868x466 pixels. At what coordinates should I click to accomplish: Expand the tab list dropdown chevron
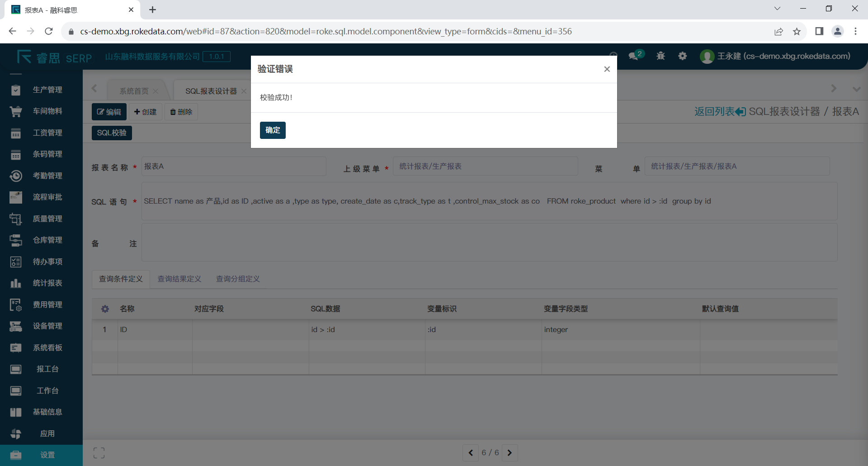tap(856, 89)
